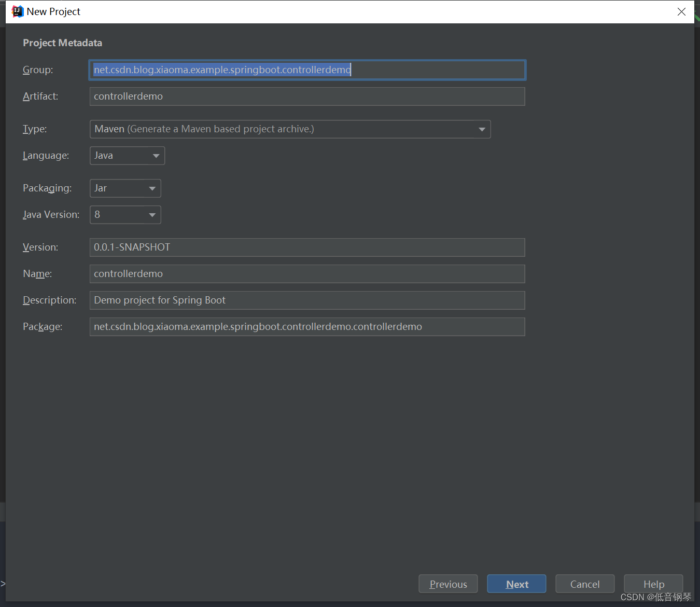
Task: Open the Packaging dropdown set to Jar
Action: tap(125, 188)
